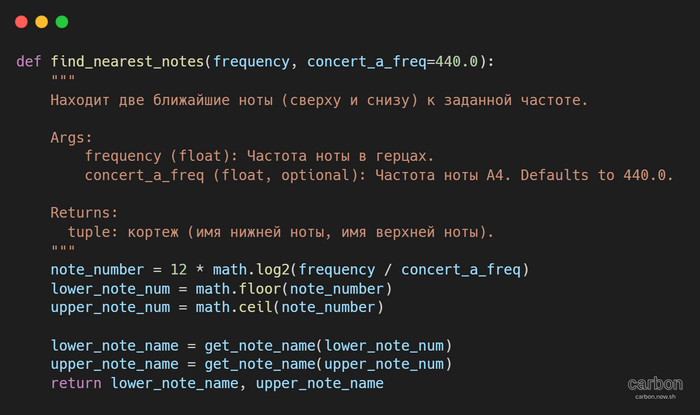
Task: Click the "Defaults to 440.0." docstring text
Action: click(588, 175)
